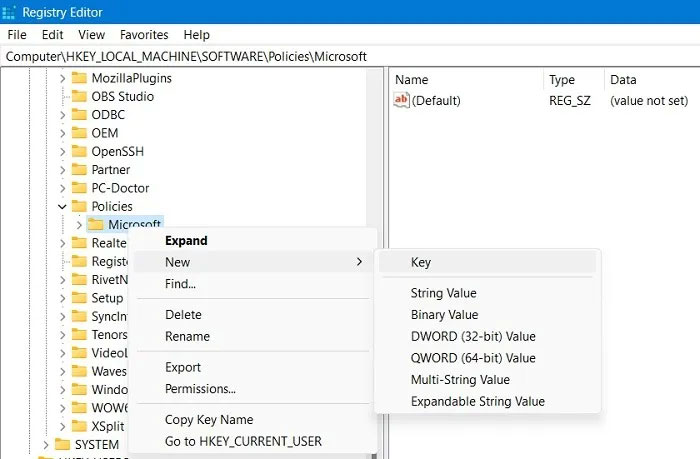Click the ODBC folder icon

pyautogui.click(x=79, y=114)
